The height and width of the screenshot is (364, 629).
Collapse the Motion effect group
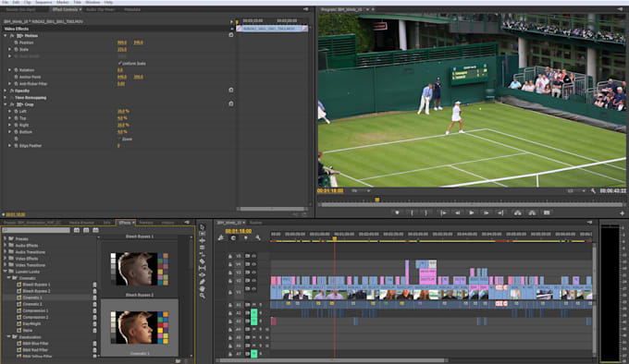(x=6, y=36)
